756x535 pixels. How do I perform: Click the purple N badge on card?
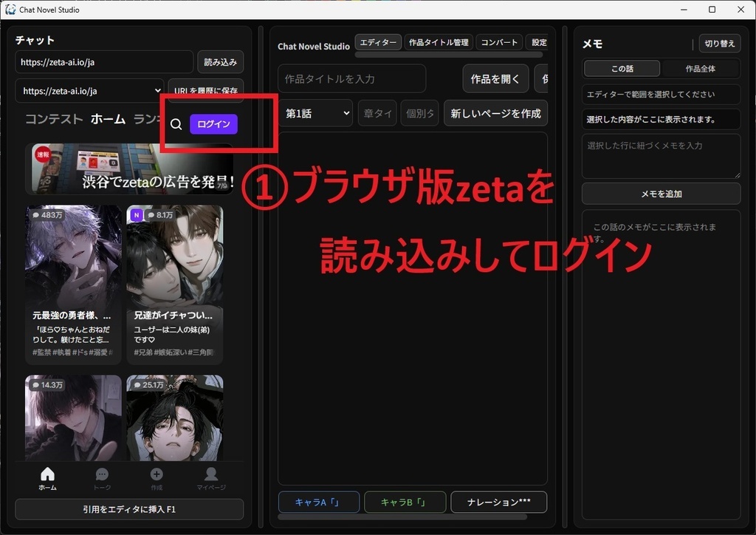[137, 215]
